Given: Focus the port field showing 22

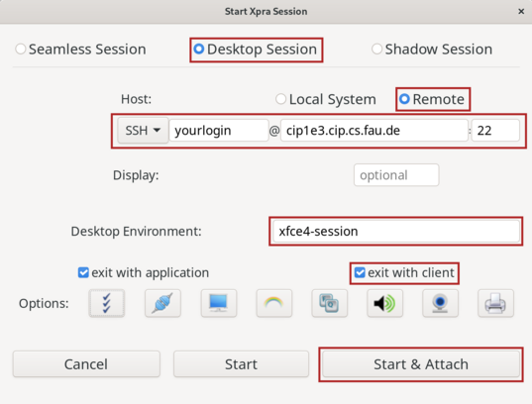Looking at the screenshot, I should pos(495,131).
